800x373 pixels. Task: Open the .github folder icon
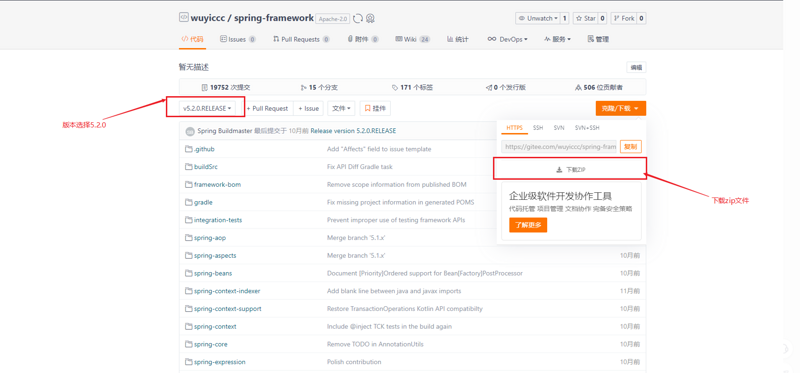(188, 150)
